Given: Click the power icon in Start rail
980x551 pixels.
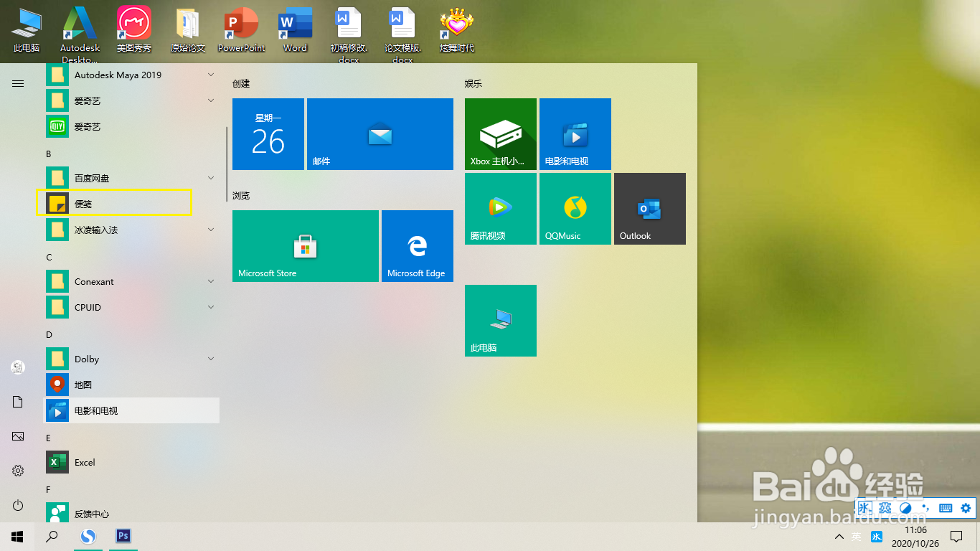Looking at the screenshot, I should point(18,505).
